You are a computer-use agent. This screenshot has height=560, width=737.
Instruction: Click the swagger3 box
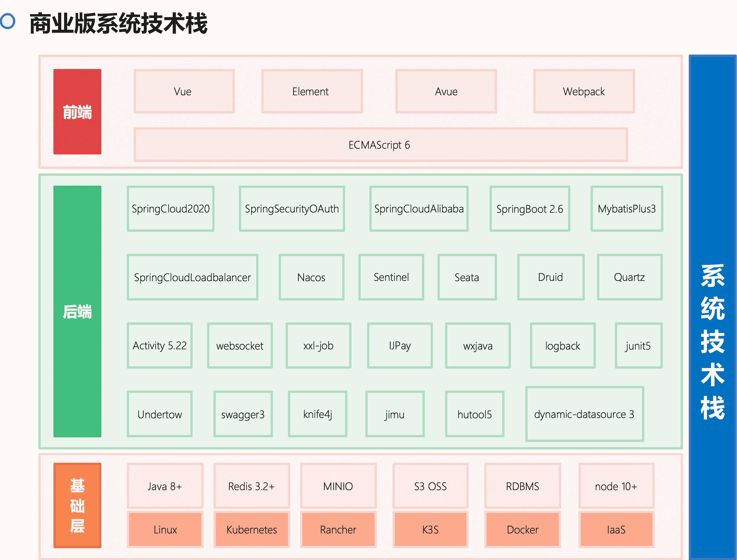[243, 414]
